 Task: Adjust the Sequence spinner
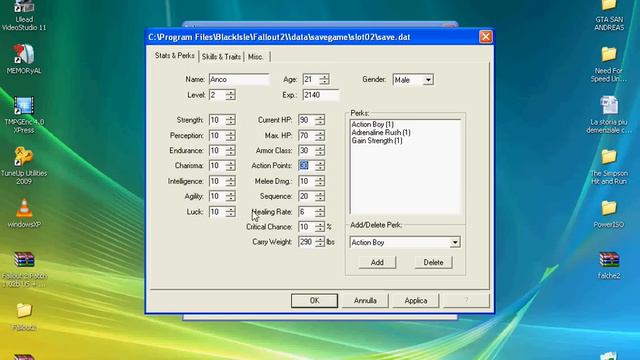point(320,196)
